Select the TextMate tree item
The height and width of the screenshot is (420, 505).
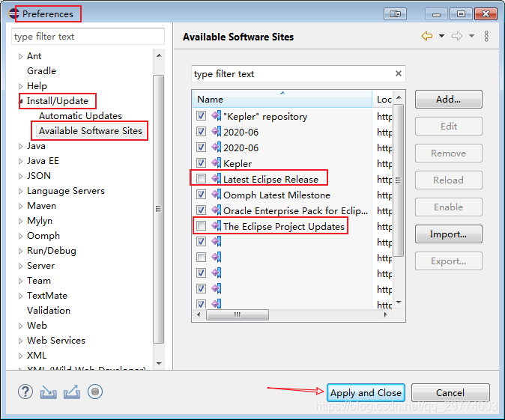[x=47, y=296]
